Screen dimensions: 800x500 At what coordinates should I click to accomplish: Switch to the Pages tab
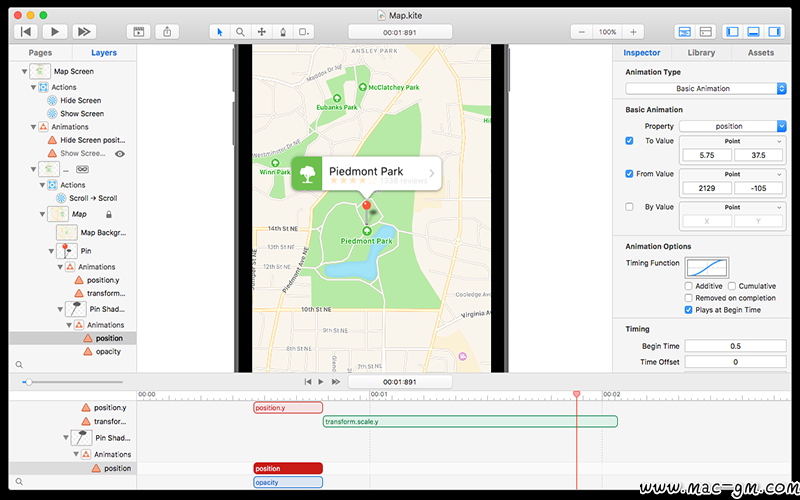point(40,53)
